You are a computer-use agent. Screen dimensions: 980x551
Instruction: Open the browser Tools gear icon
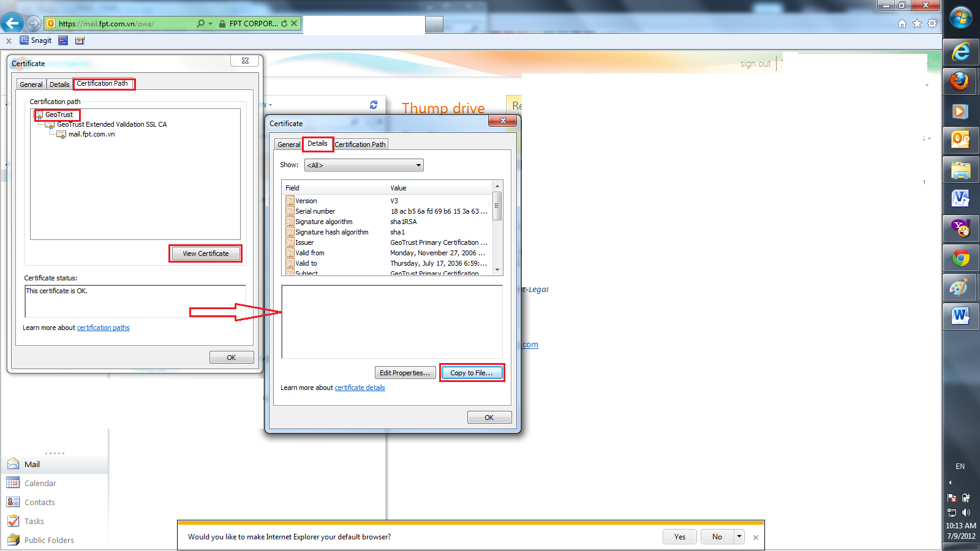[x=932, y=24]
